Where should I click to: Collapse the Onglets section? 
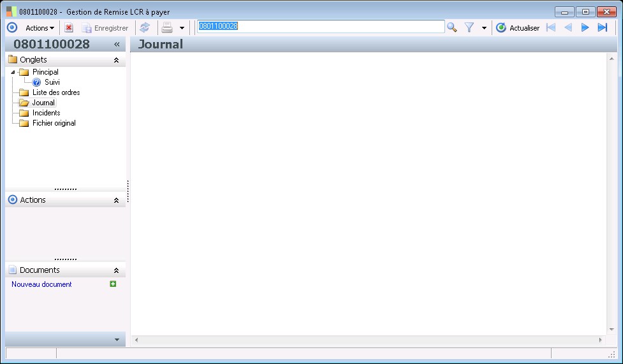click(117, 60)
